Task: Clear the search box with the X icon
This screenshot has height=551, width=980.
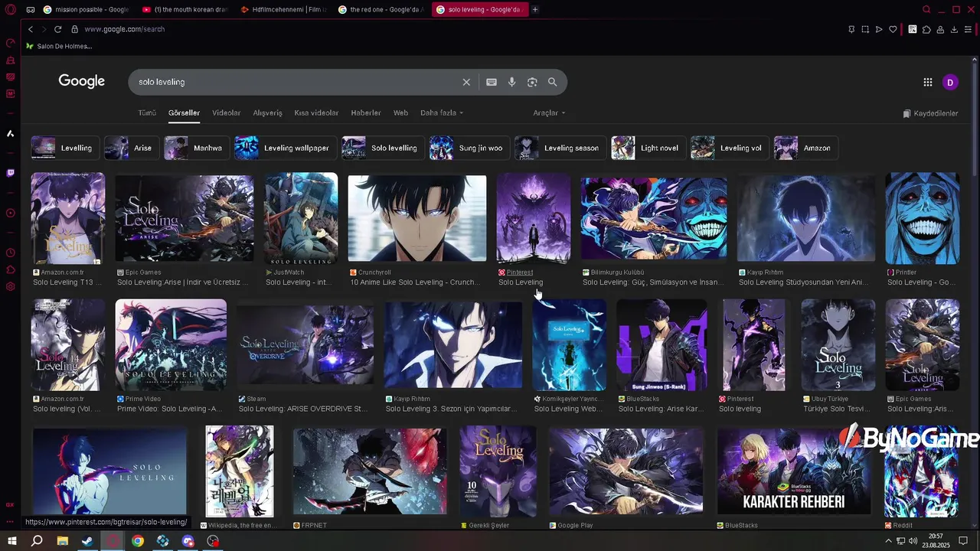Action: coord(466,82)
